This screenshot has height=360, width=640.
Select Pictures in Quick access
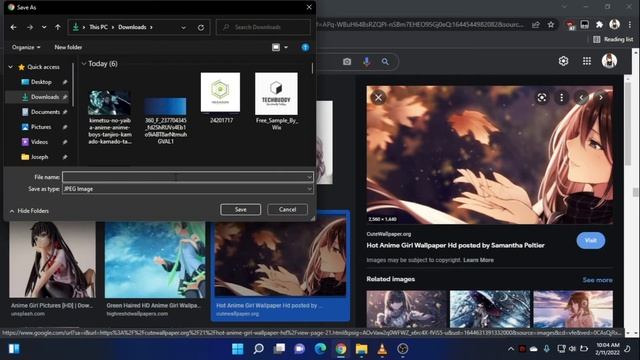pos(41,127)
